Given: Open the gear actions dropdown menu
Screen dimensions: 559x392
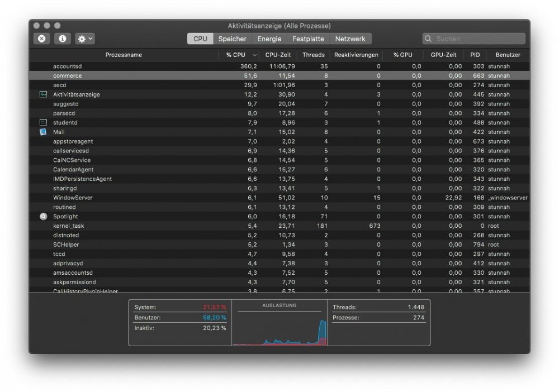Looking at the screenshot, I should (x=85, y=39).
